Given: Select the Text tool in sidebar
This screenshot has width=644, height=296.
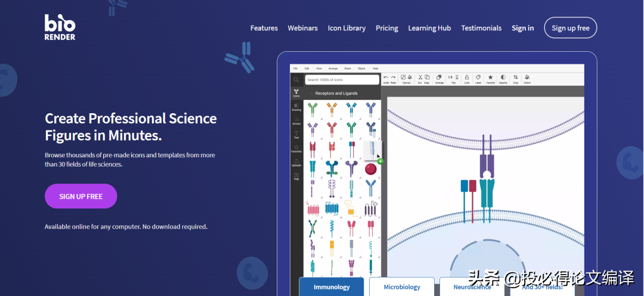Looking at the screenshot, I should pos(296,135).
